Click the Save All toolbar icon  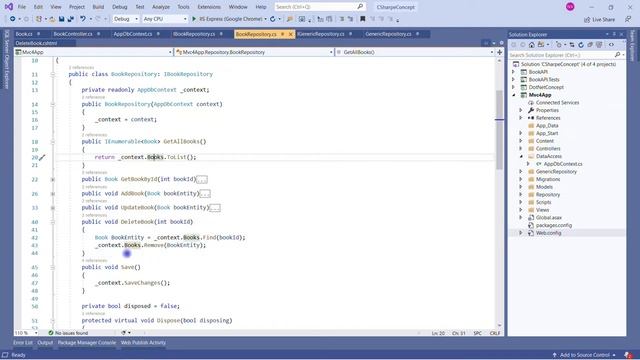point(70,19)
